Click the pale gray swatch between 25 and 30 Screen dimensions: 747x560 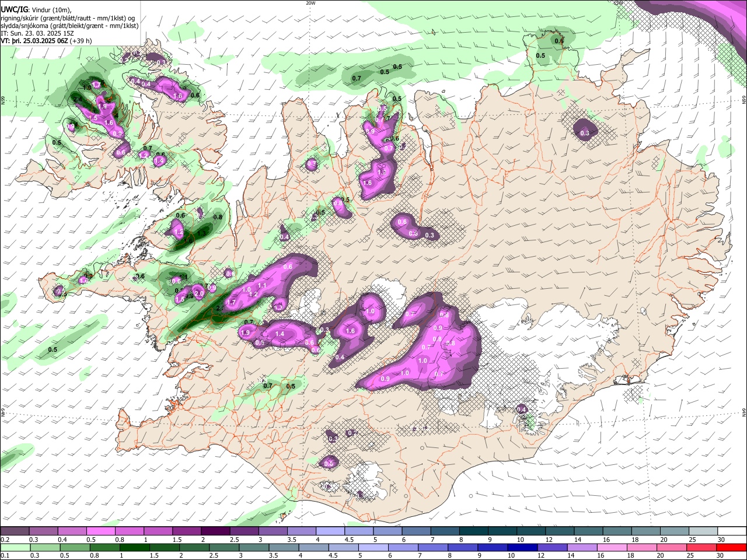click(703, 531)
